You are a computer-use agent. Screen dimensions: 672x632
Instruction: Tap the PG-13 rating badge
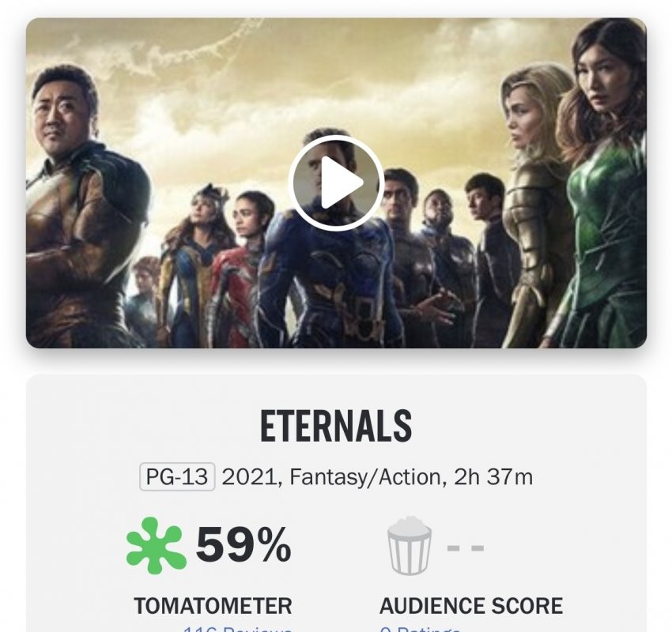[x=177, y=477]
